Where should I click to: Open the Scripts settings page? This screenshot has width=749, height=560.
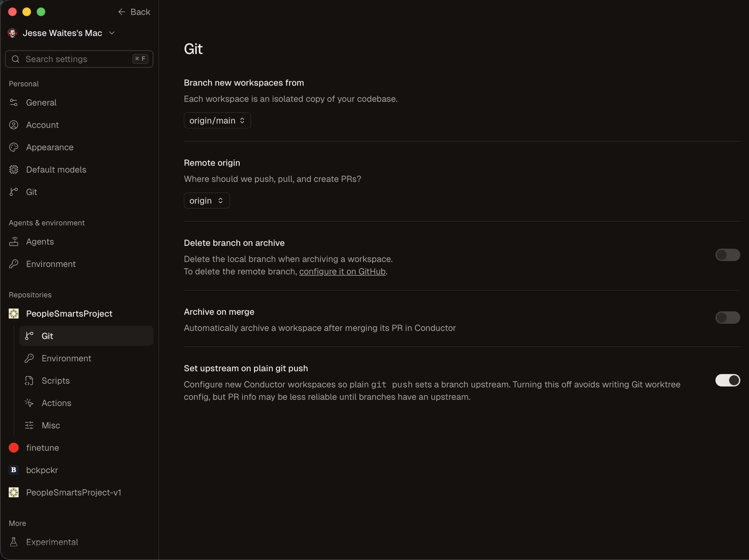86,381
